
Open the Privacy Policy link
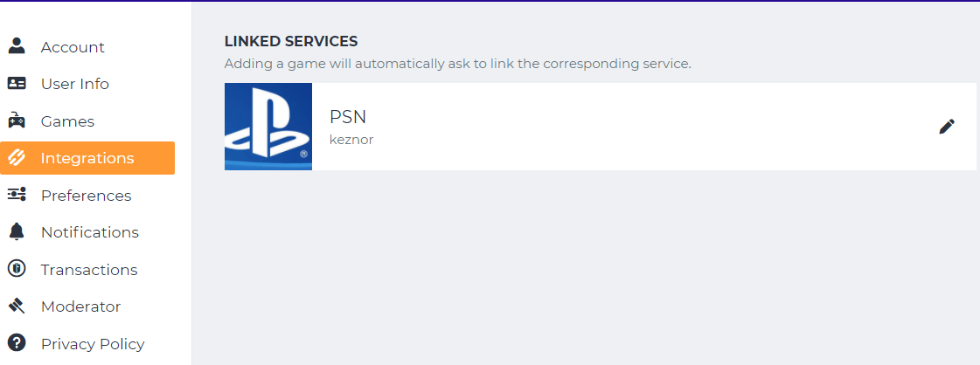point(93,344)
